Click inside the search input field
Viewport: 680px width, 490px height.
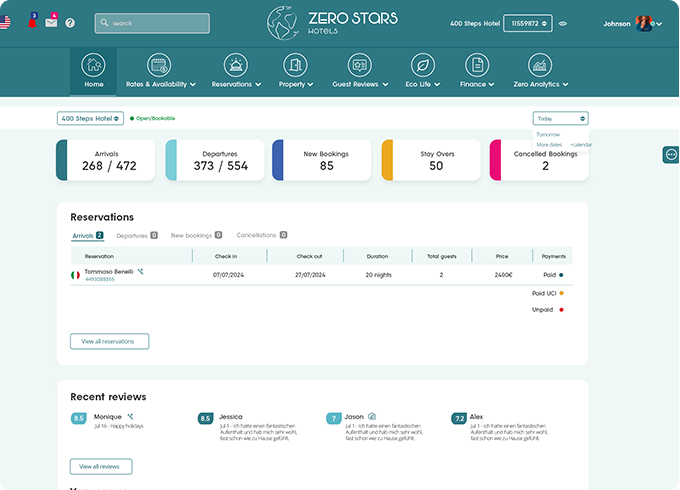(152, 23)
